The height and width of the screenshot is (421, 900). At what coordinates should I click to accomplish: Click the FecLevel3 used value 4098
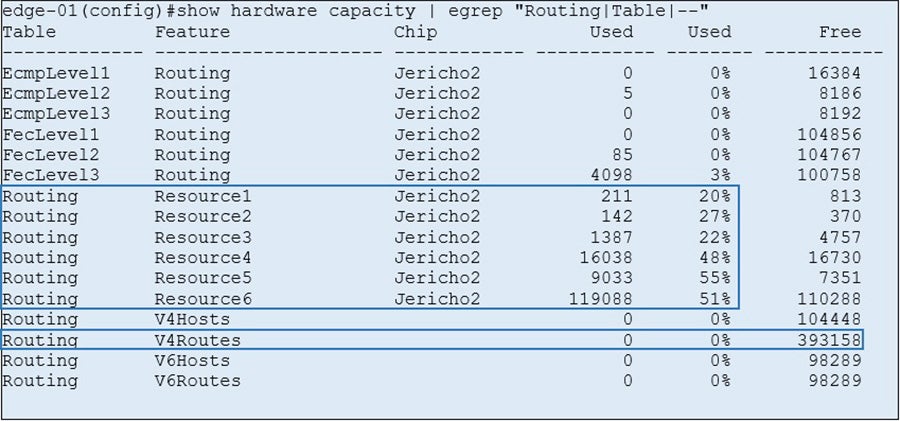pyautogui.click(x=610, y=175)
